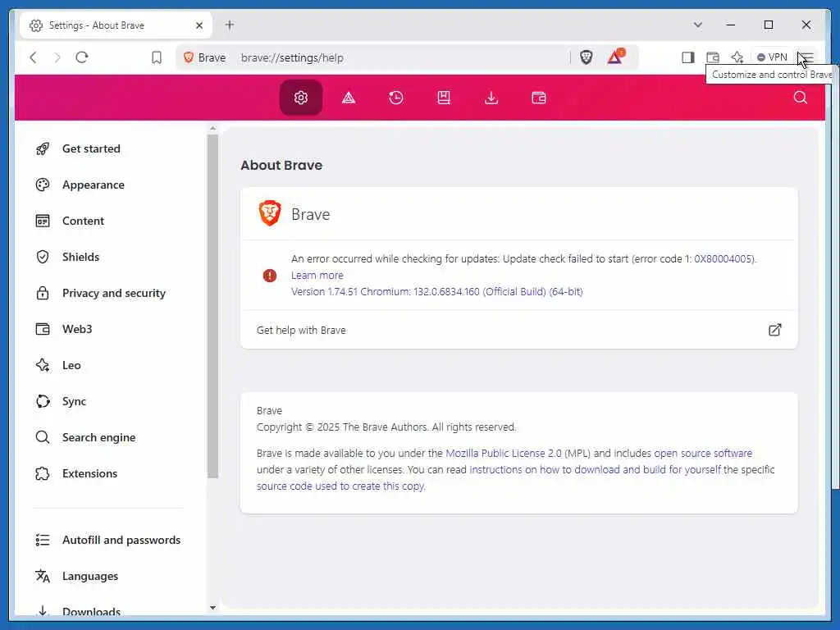Click the sidebar vertical scrollbar thumb

pos(212,306)
